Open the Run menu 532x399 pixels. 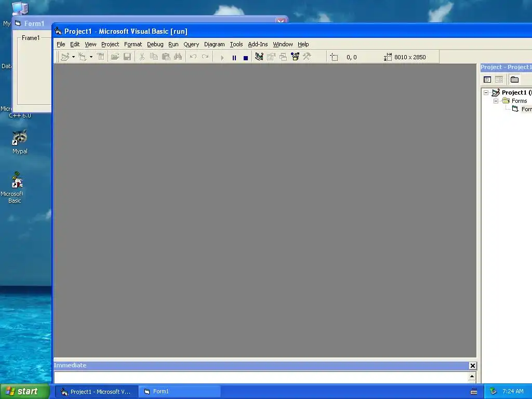pos(174,44)
